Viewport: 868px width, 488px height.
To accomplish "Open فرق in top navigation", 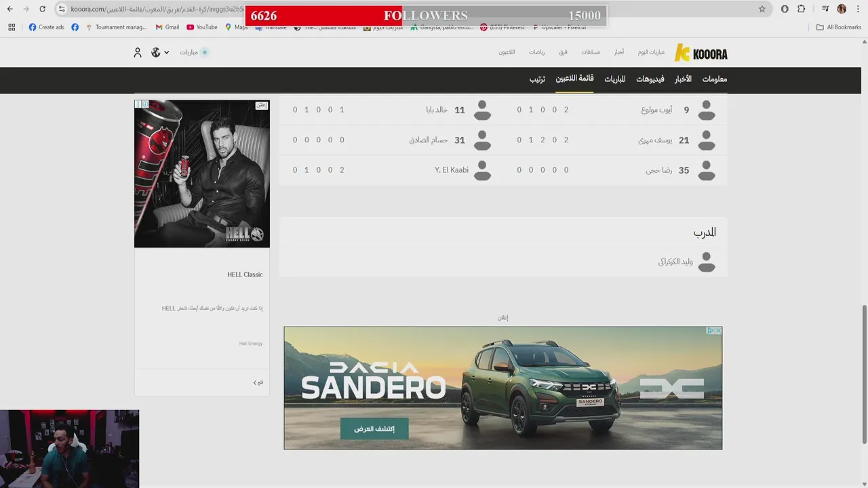I will click(564, 52).
